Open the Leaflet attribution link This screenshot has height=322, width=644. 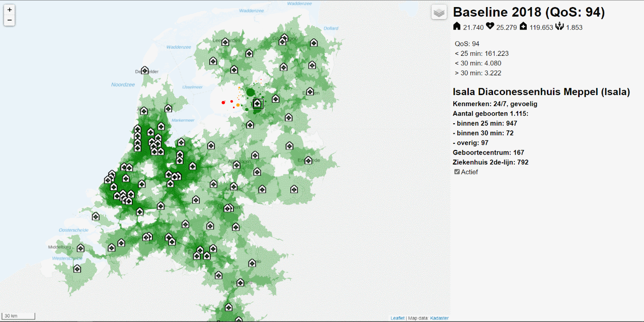click(397, 318)
